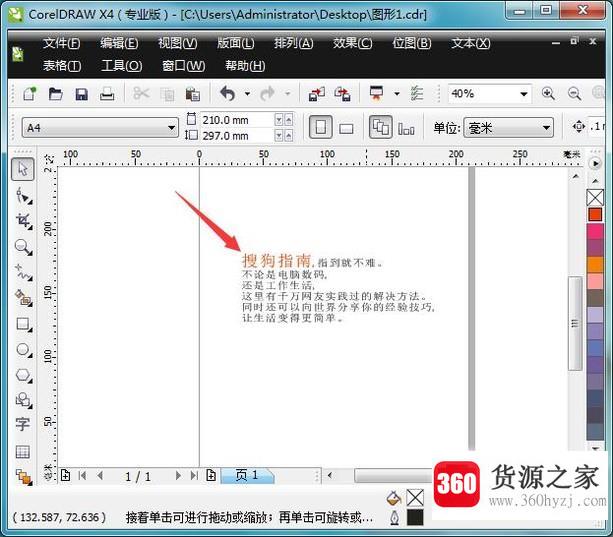Click inside the page width 210.0 mm field
This screenshot has height=537, width=613.
coord(237,120)
